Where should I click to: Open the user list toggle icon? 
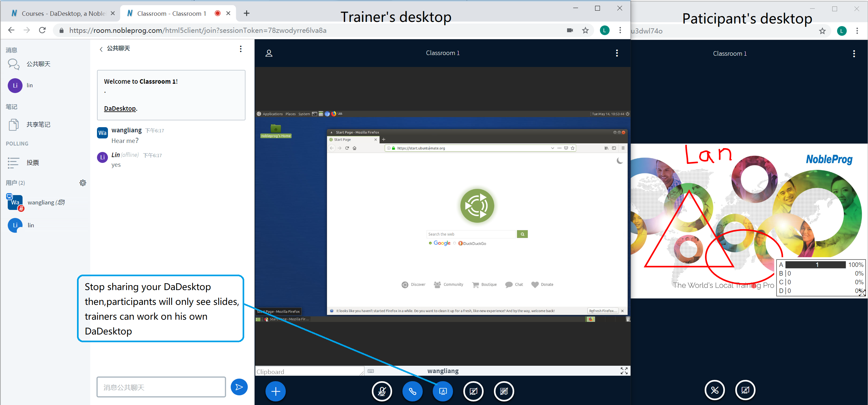269,53
